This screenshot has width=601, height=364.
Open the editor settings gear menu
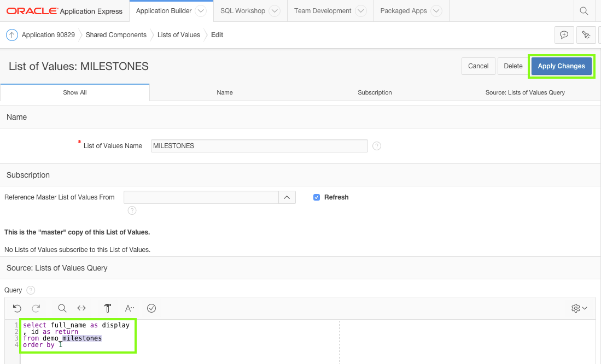579,308
